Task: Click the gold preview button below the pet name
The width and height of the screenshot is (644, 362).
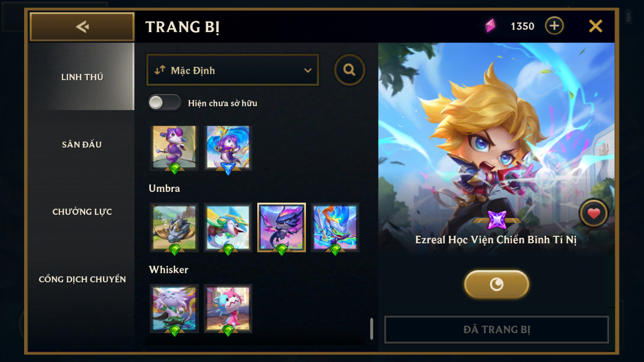Action: pos(496,284)
